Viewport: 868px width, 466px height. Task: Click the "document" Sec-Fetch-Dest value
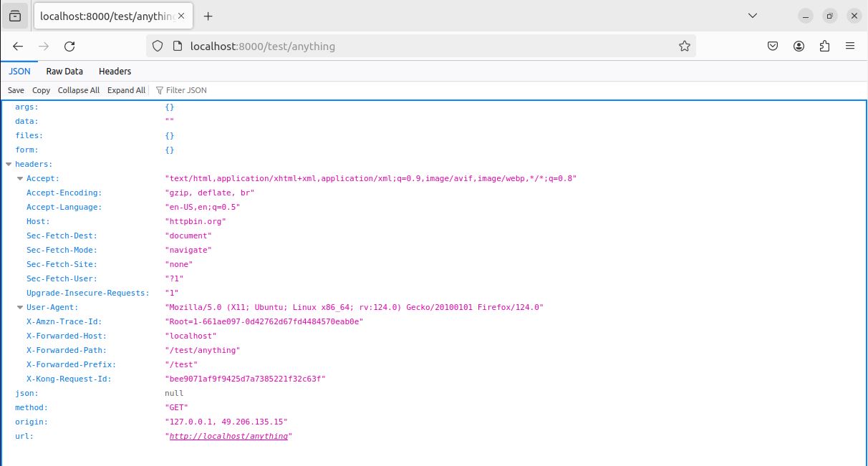click(188, 236)
